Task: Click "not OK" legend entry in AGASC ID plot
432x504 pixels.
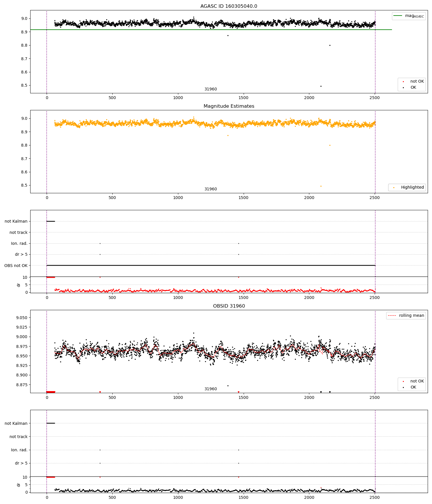Action: (x=417, y=82)
